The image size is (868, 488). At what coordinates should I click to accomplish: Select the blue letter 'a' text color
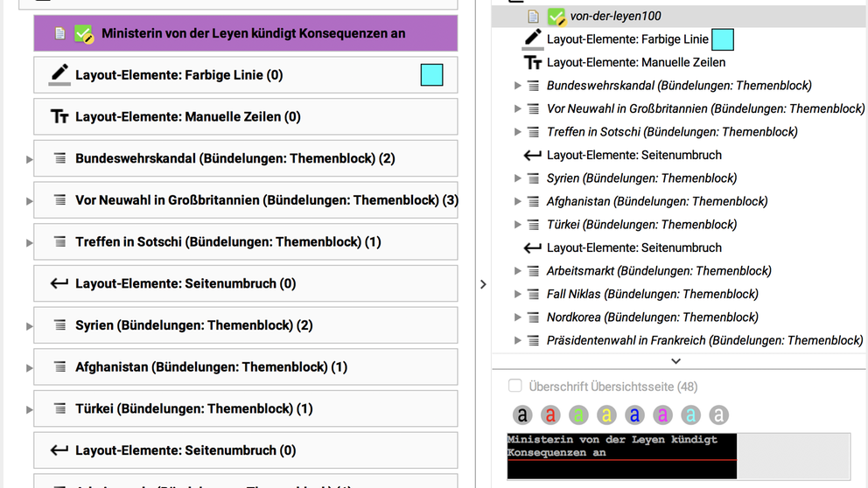pyautogui.click(x=634, y=415)
